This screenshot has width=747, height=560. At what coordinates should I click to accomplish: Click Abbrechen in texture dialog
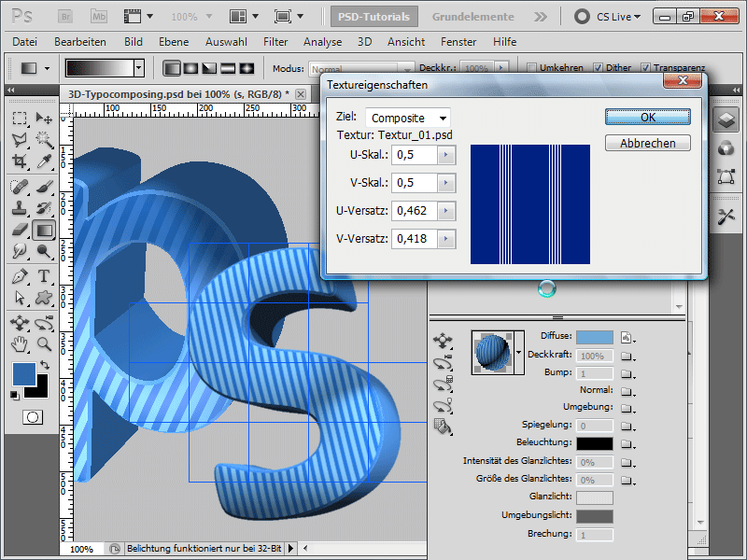(648, 144)
